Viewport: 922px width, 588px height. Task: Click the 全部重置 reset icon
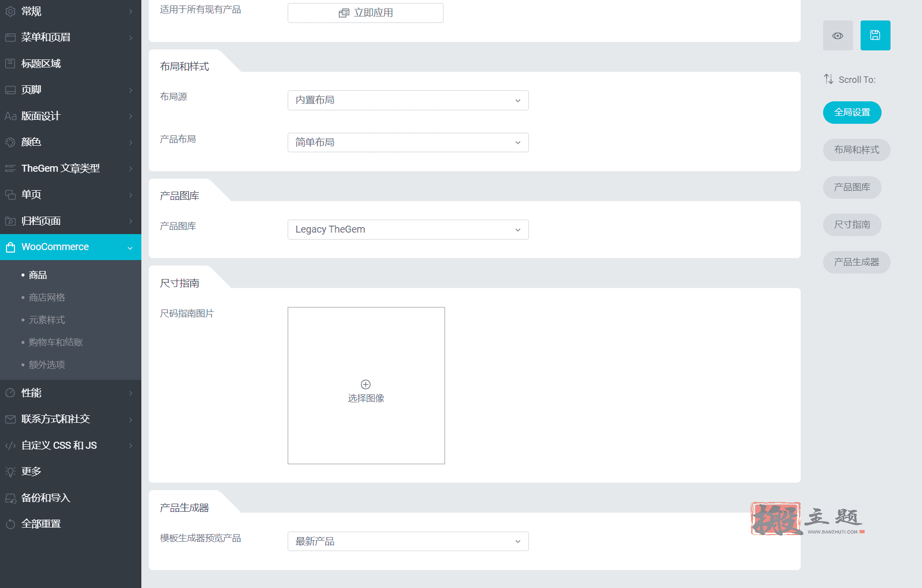[10, 524]
